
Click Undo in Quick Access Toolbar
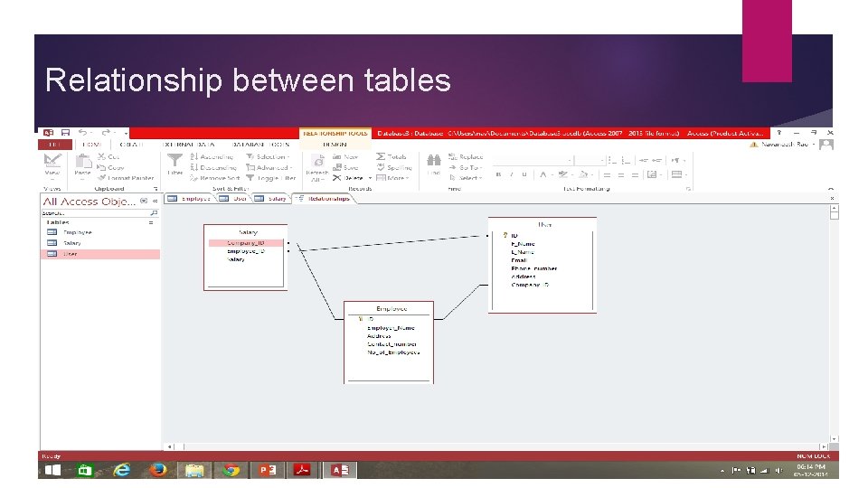[x=82, y=133]
